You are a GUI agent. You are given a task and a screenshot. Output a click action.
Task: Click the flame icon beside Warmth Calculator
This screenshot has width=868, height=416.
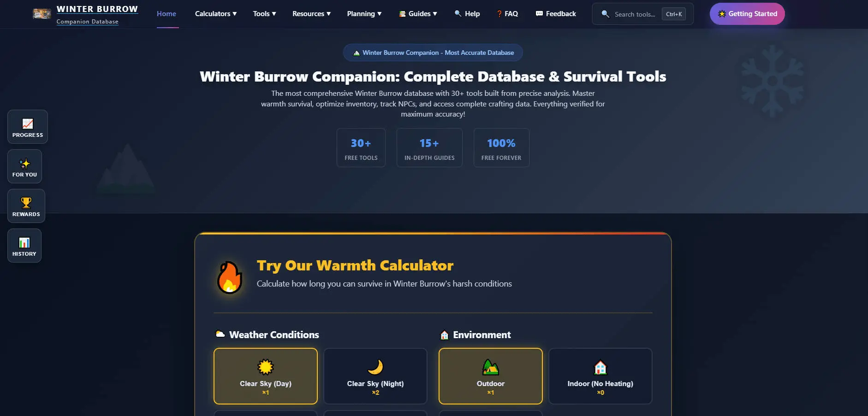tap(229, 277)
